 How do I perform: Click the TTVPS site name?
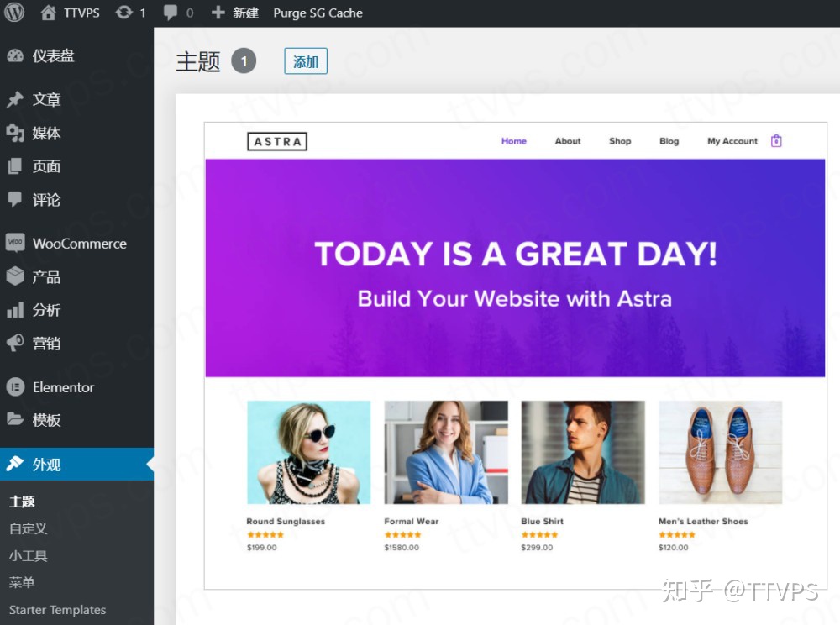click(x=81, y=13)
